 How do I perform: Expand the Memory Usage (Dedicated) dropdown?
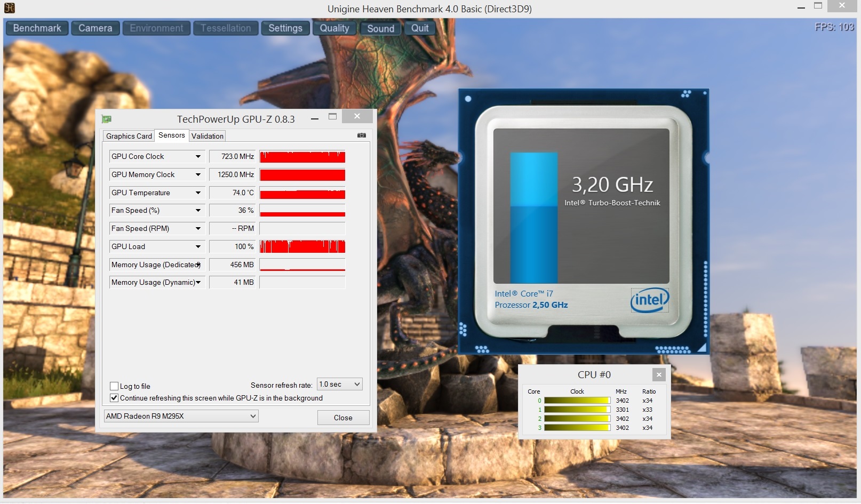click(198, 265)
